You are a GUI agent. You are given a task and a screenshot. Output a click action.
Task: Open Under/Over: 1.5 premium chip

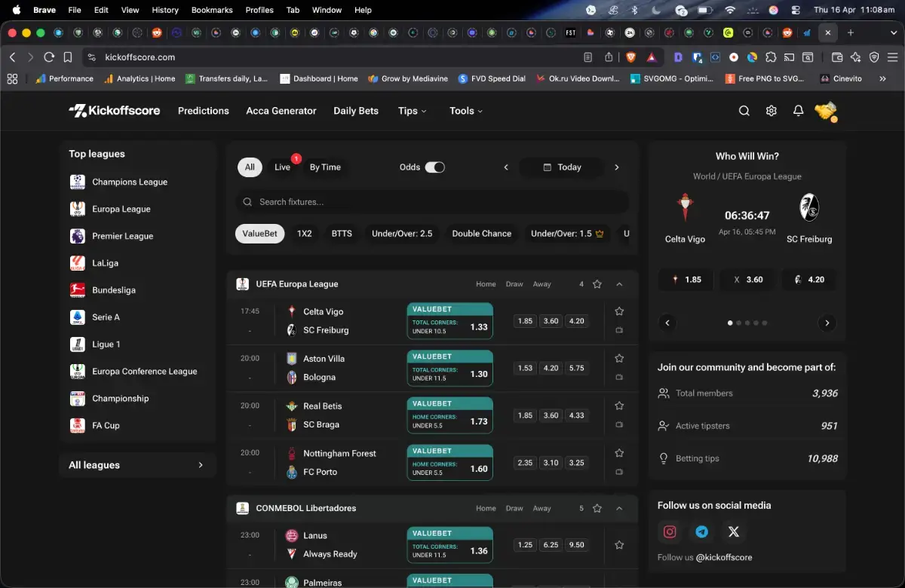click(567, 234)
